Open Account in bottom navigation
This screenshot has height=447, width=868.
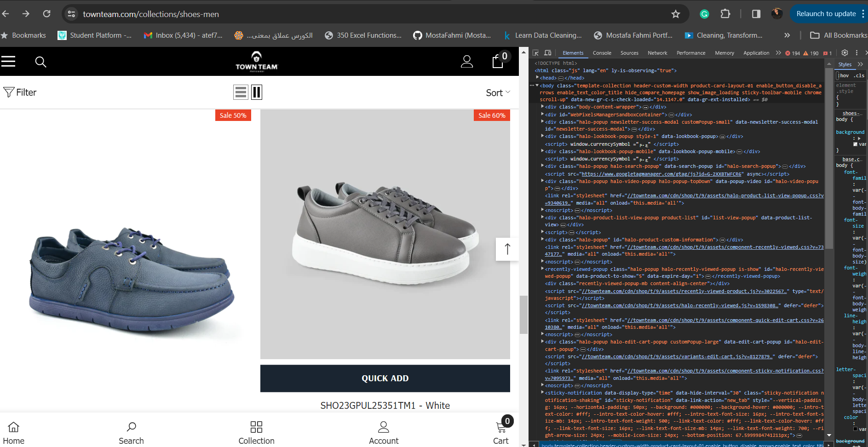click(x=384, y=433)
